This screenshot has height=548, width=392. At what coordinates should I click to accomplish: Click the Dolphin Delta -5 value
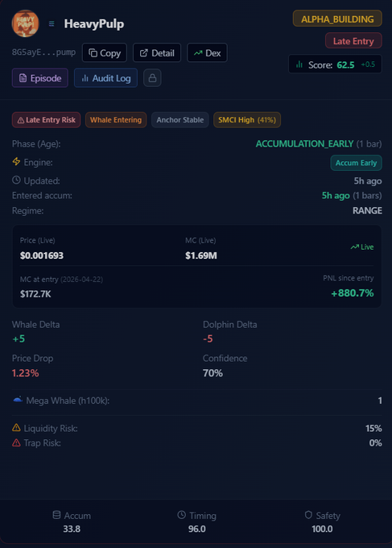[208, 338]
